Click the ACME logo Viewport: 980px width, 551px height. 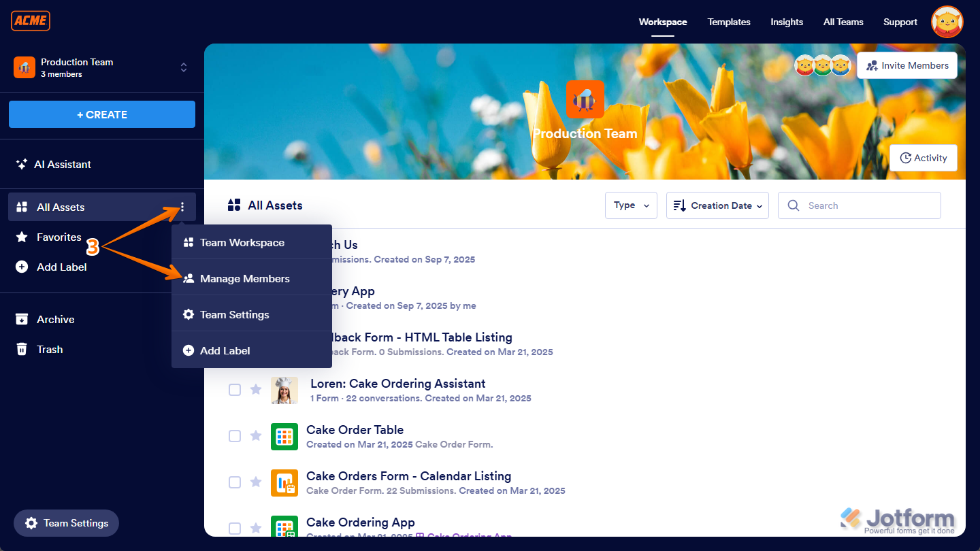click(30, 20)
